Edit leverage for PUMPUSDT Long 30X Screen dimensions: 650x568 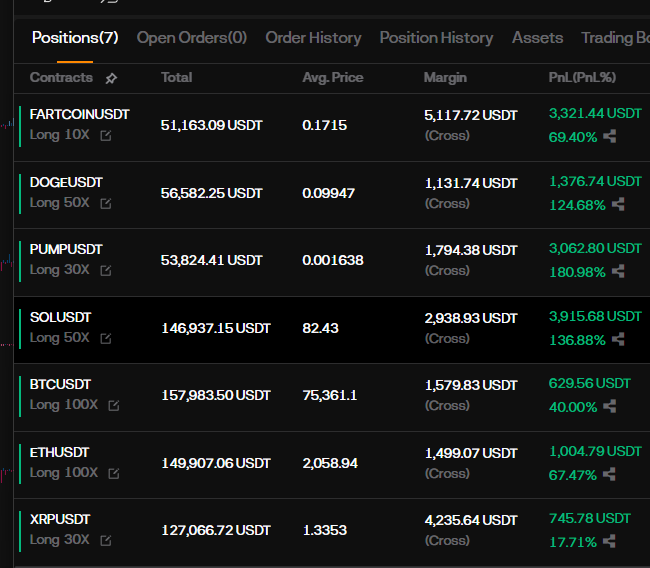click(x=106, y=271)
